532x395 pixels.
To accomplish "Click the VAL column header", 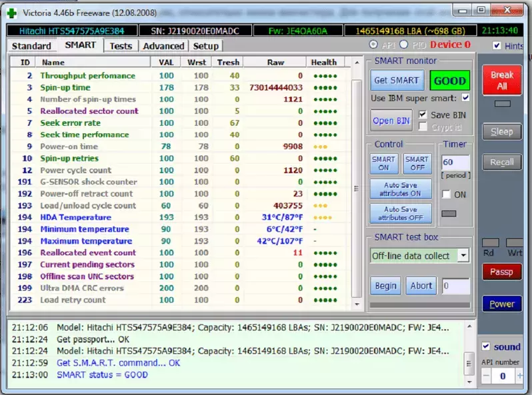I will pos(165,63).
